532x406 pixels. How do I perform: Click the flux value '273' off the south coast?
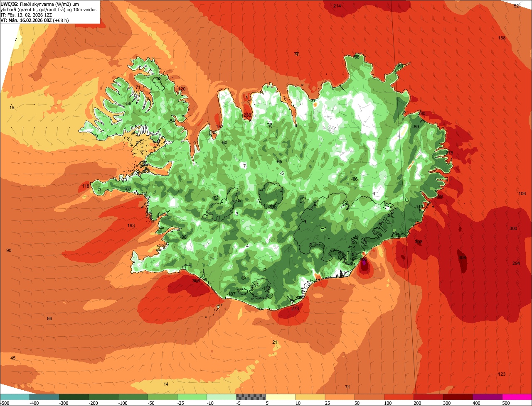(x=295, y=309)
